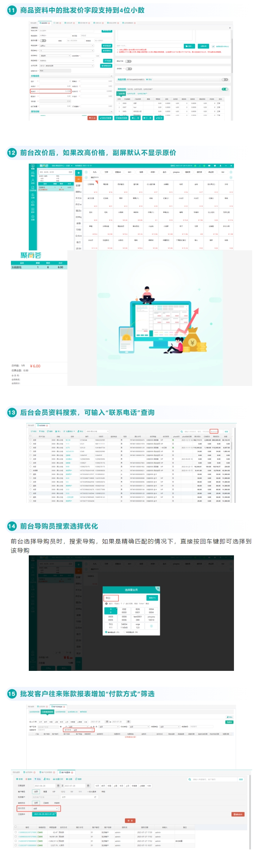Toggle the 商品文案 switch
Viewport: 258px width, 868px height.
pyautogui.click(x=224, y=79)
